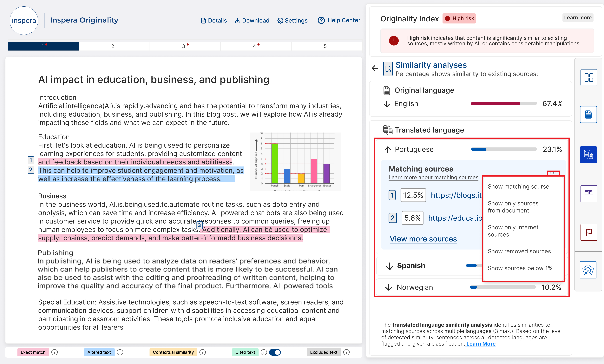This screenshot has width=604, height=364.
Task: Open the text manipulation sidebar icon
Action: click(589, 194)
